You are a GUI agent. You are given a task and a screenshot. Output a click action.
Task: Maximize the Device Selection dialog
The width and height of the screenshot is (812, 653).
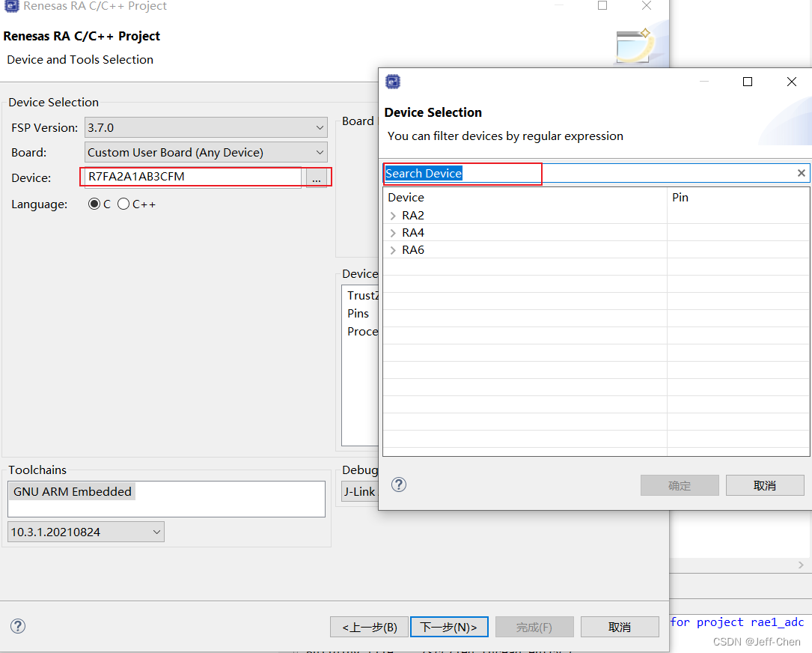pos(748,82)
